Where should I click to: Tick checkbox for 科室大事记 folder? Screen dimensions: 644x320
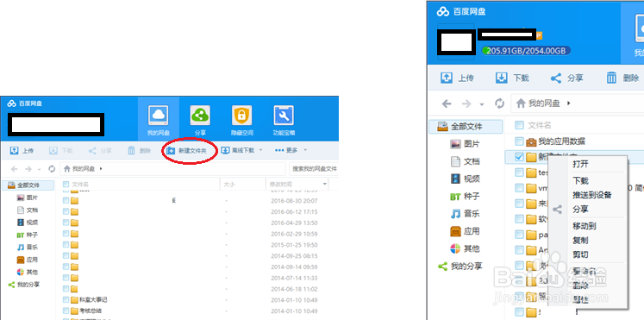pyautogui.click(x=66, y=299)
